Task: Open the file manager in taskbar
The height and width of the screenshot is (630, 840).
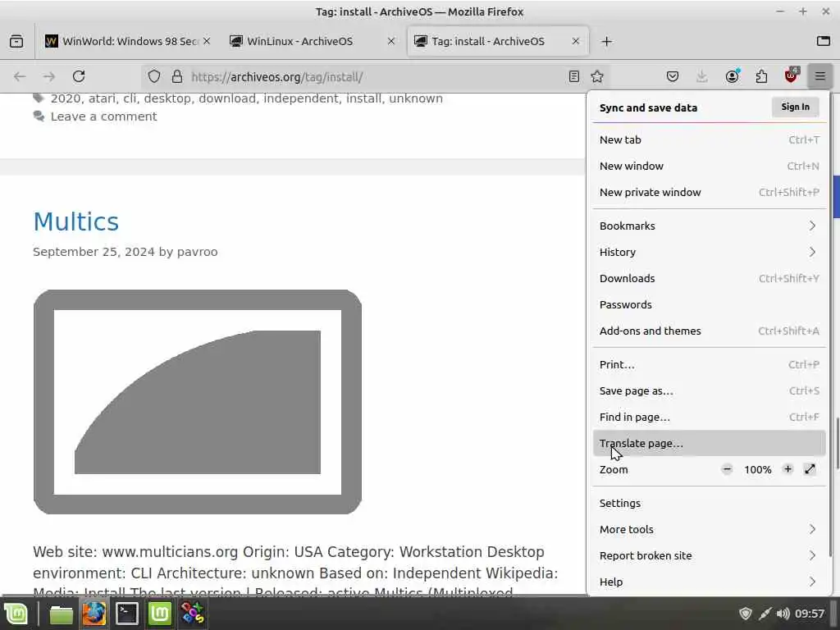Action: click(61, 614)
